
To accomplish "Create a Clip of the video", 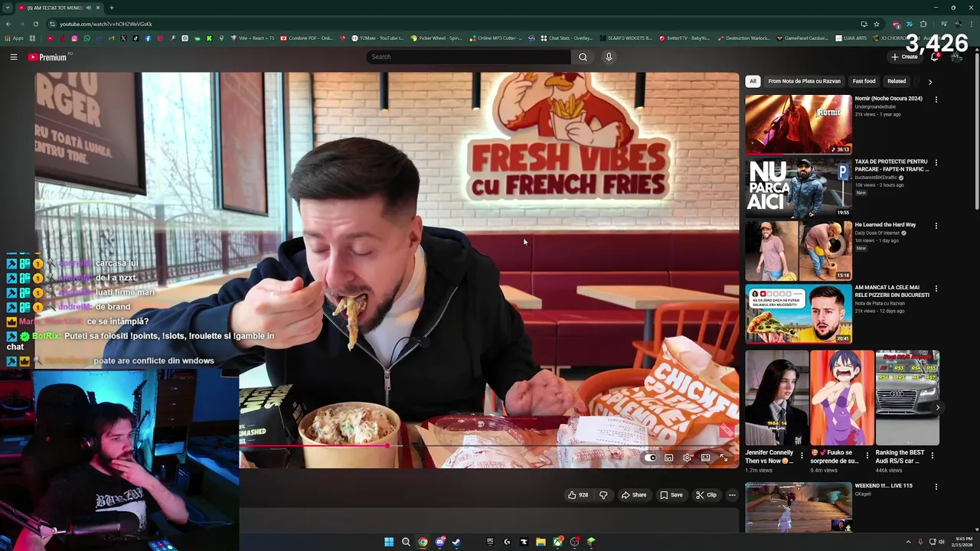I will point(706,495).
